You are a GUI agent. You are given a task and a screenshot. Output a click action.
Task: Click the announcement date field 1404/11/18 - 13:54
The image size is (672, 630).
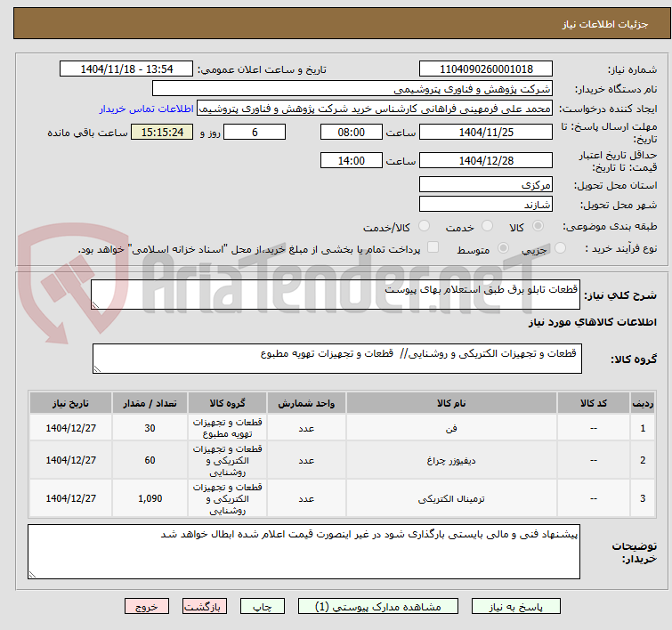tap(126, 69)
